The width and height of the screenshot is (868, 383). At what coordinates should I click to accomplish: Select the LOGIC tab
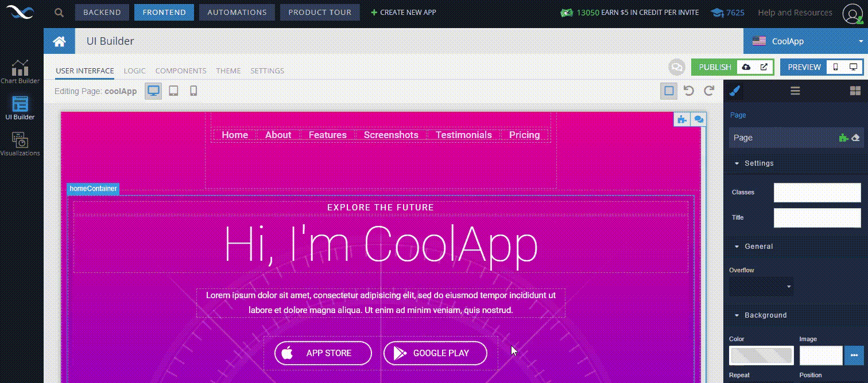tap(135, 71)
